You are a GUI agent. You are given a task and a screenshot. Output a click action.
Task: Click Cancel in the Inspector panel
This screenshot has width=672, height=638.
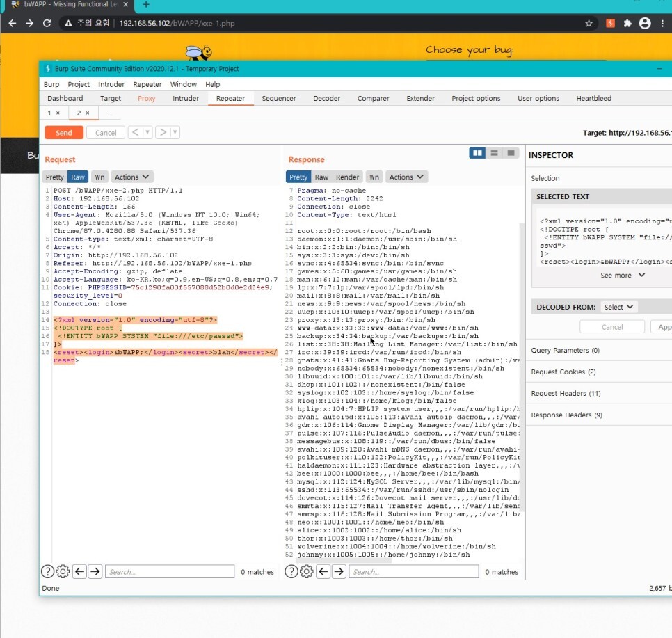[x=612, y=327]
